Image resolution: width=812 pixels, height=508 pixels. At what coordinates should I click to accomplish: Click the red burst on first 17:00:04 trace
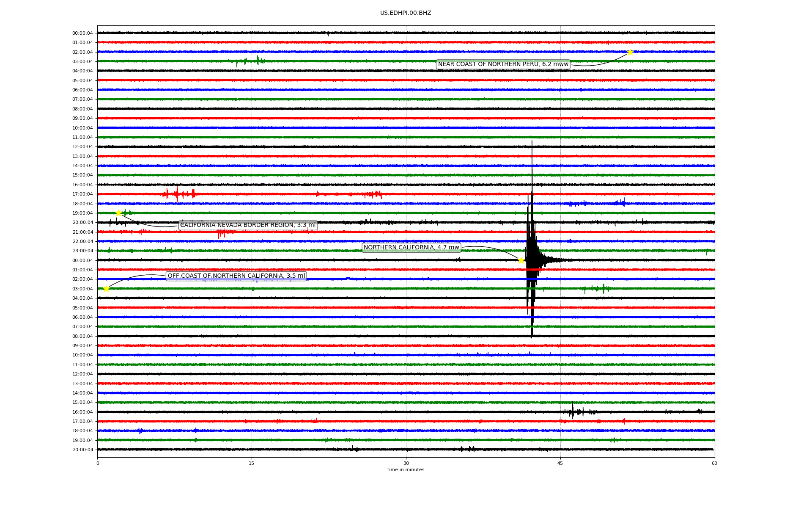tap(178, 194)
